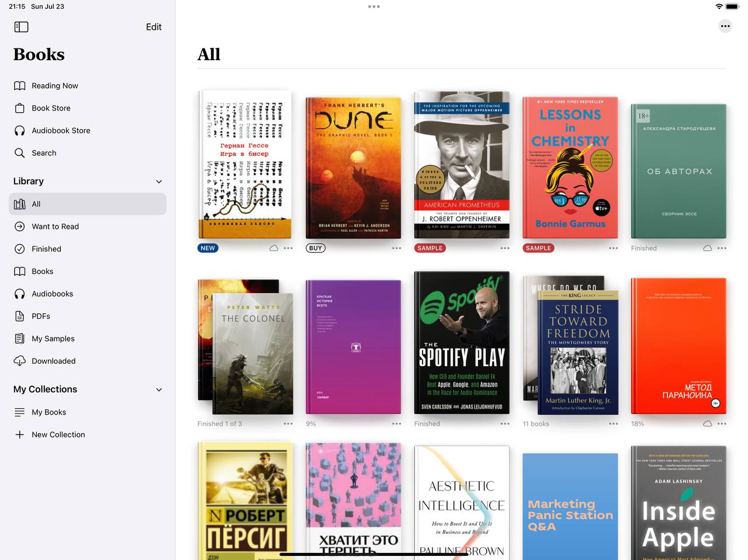
Task: Open more options for American Prometheus
Action: [505, 248]
